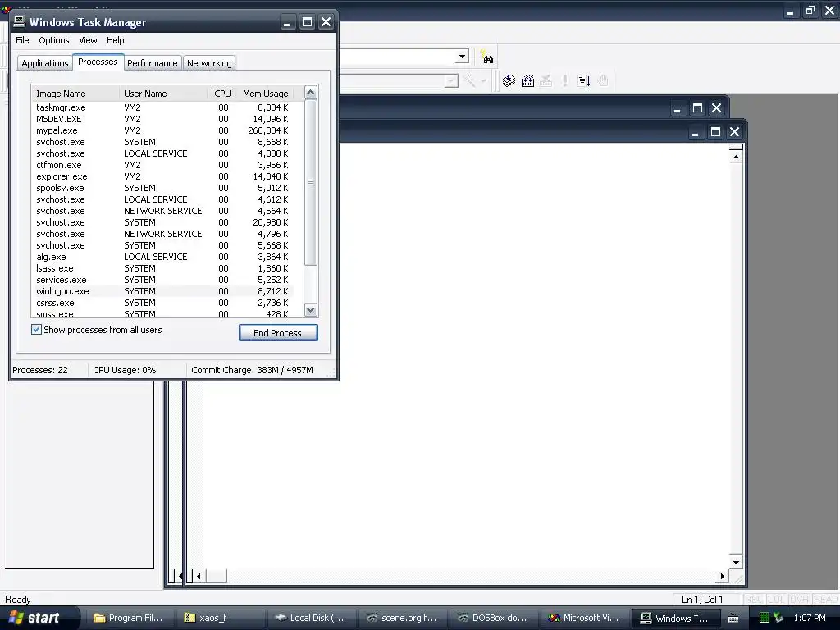Click the Compile icon in Visual C++ toolbar
This screenshot has width=840, height=630.
point(509,81)
